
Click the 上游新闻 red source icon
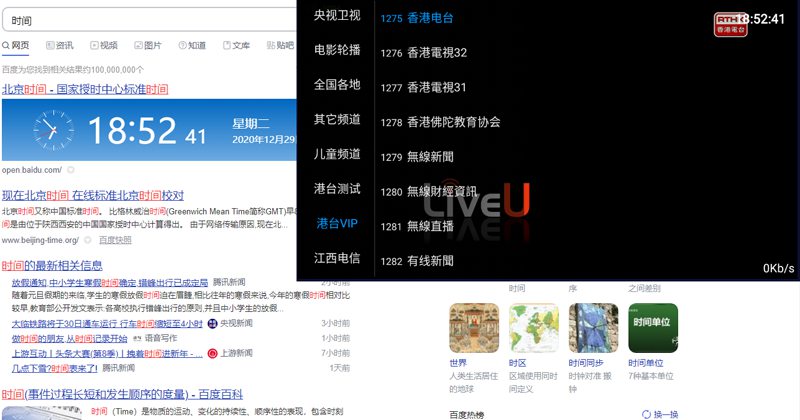coord(212,353)
